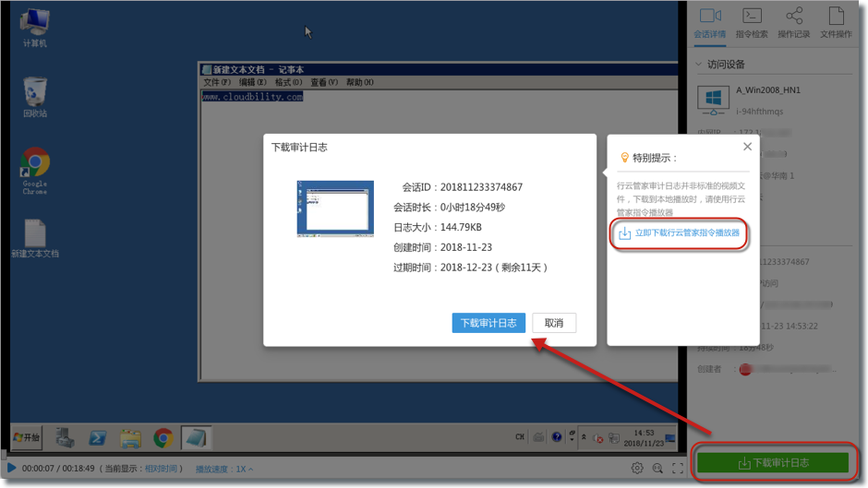Viewport: 868px width, 488px height.
Task: Open the 编辑 menu in Notepad
Action: 252,82
